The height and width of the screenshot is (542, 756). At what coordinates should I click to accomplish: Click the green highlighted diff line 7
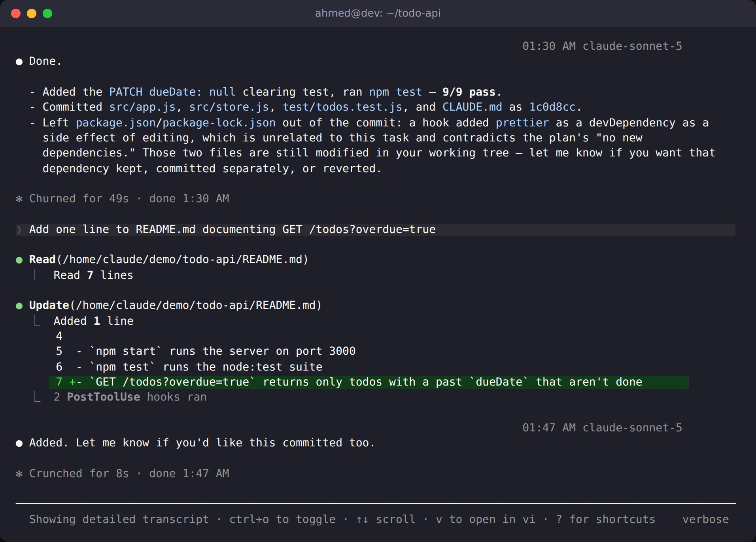[369, 382]
